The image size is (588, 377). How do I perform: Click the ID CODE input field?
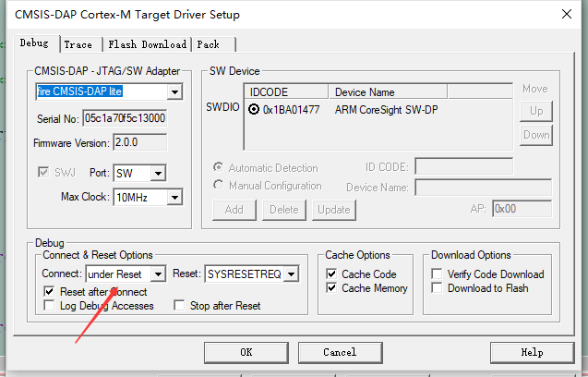(464, 166)
